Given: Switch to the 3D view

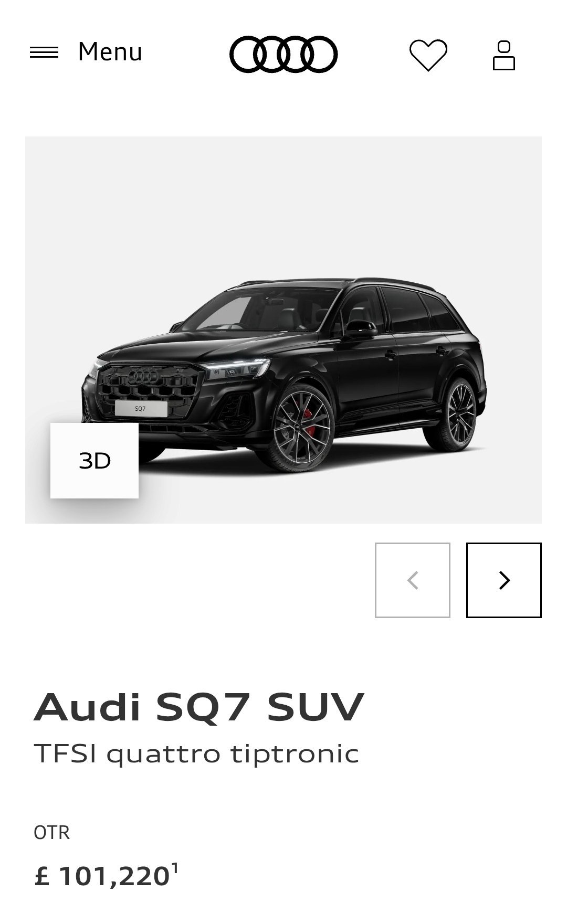Looking at the screenshot, I should 94,461.
